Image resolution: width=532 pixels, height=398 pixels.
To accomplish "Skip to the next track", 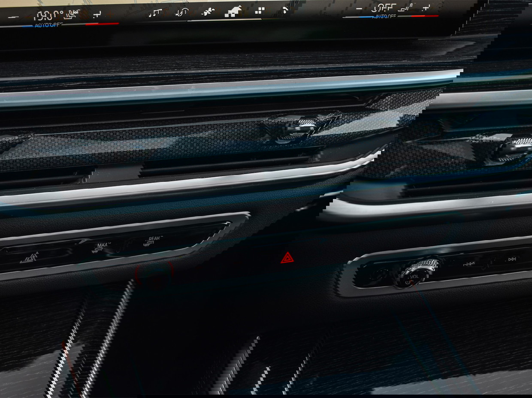I will (512, 259).
